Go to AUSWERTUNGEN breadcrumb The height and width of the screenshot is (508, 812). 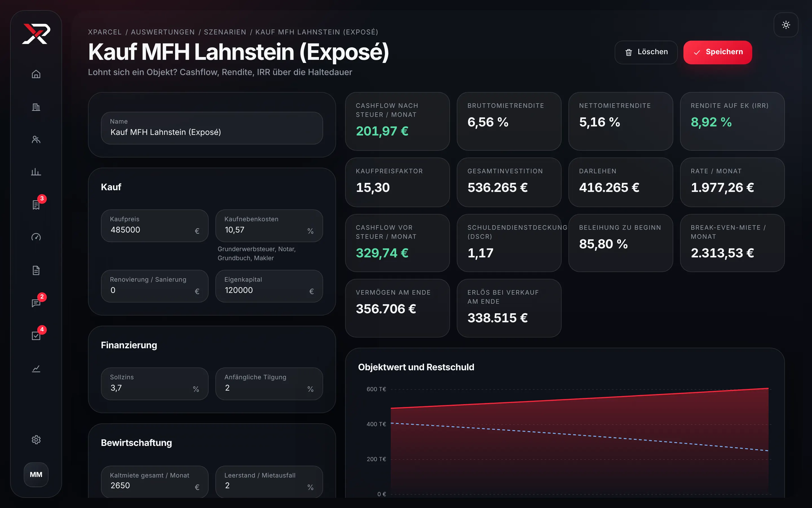163,32
